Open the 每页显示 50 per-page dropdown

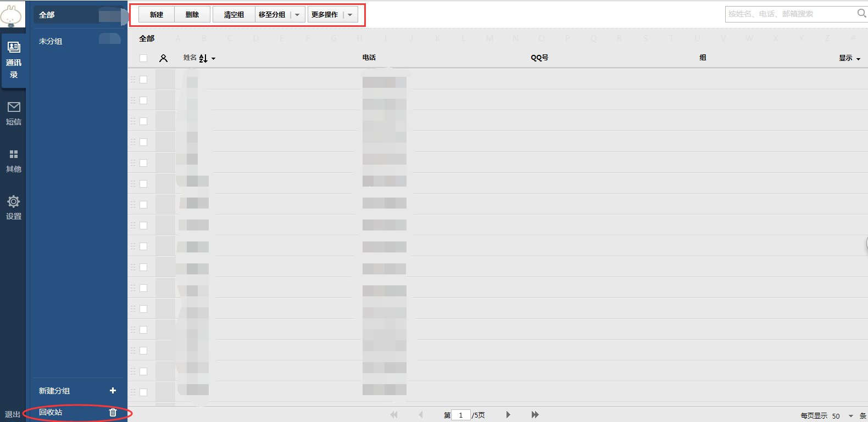click(851, 416)
